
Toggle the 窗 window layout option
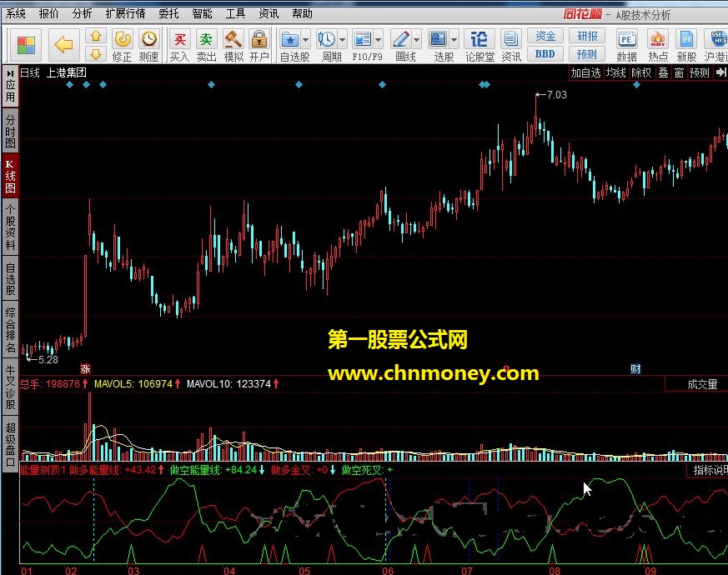point(680,72)
